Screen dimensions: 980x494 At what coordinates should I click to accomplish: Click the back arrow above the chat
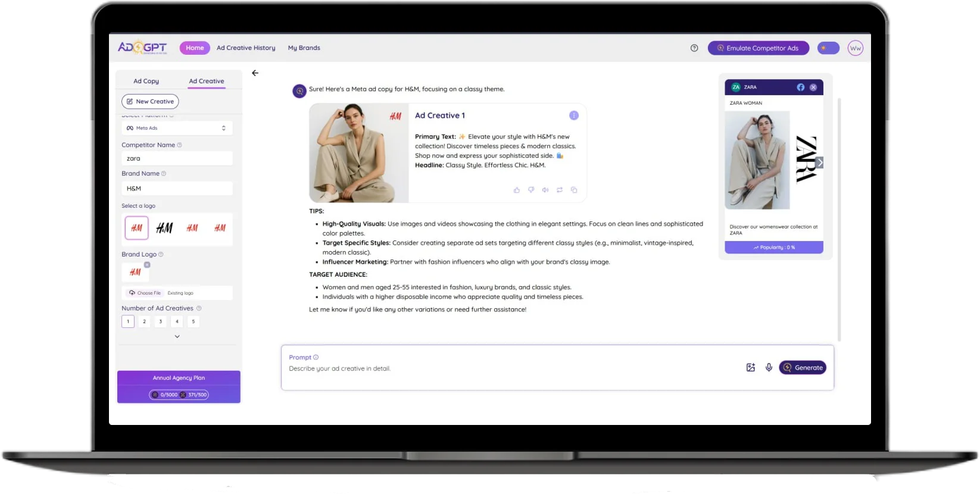pos(255,73)
